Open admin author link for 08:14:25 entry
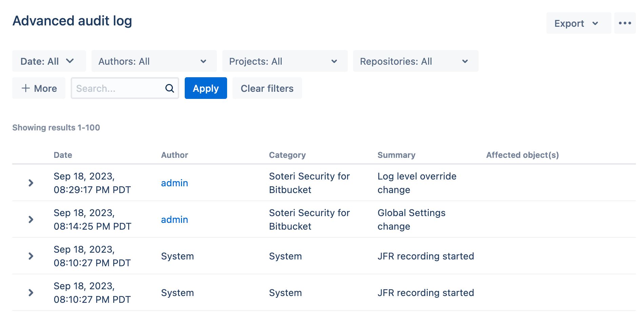The width and height of the screenshot is (644, 315). pos(174,219)
